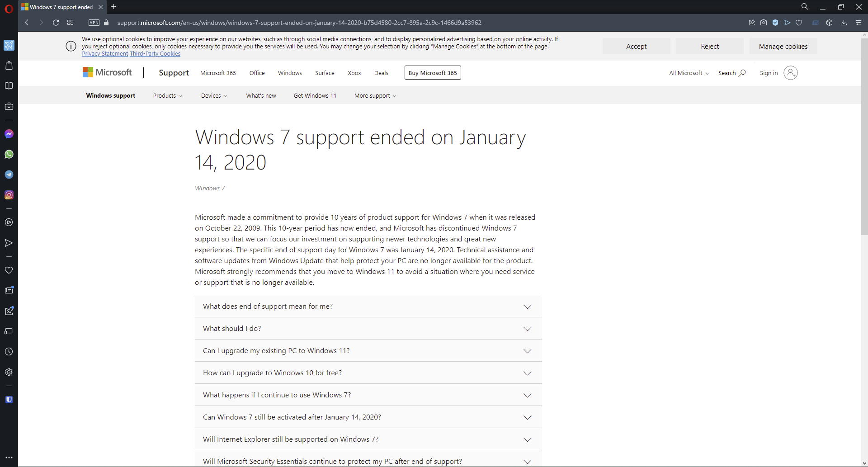Open Downloads arrow icon in toolbar

click(x=844, y=23)
